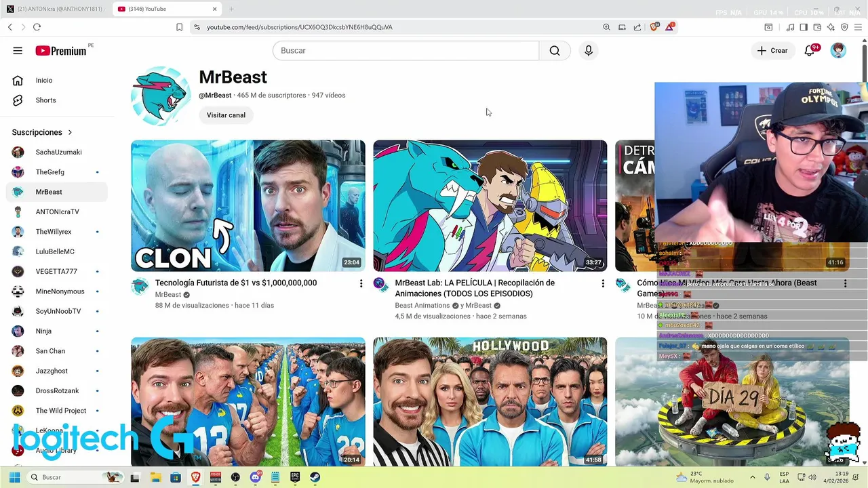
Task: Play the MrBeast Lab LA PELÍCULA thumbnail
Action: click(490, 206)
